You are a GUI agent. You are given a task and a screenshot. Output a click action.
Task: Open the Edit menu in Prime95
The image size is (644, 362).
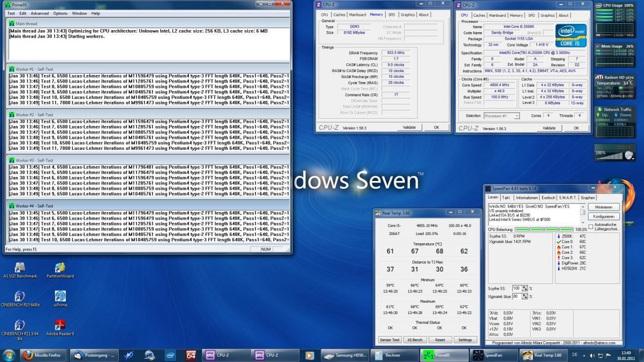(x=23, y=13)
